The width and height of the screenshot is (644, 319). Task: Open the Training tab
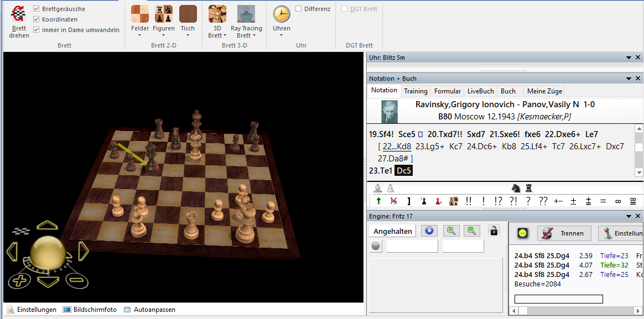click(x=416, y=91)
